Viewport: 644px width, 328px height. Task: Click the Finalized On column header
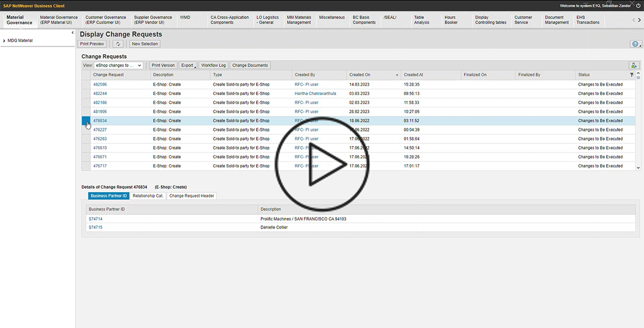pyautogui.click(x=488, y=75)
